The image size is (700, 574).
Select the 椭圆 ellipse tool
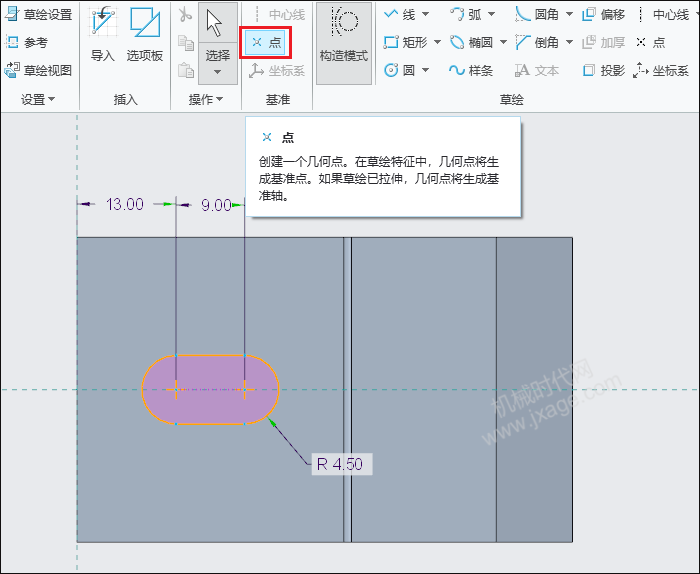click(471, 42)
